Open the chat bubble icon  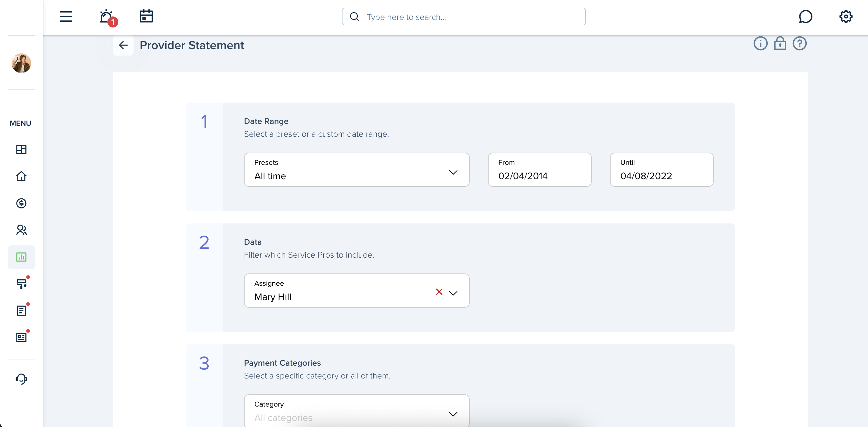coord(805,16)
